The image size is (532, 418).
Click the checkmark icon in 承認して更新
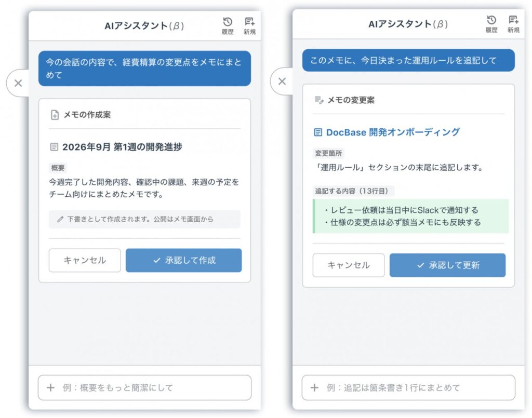point(420,265)
